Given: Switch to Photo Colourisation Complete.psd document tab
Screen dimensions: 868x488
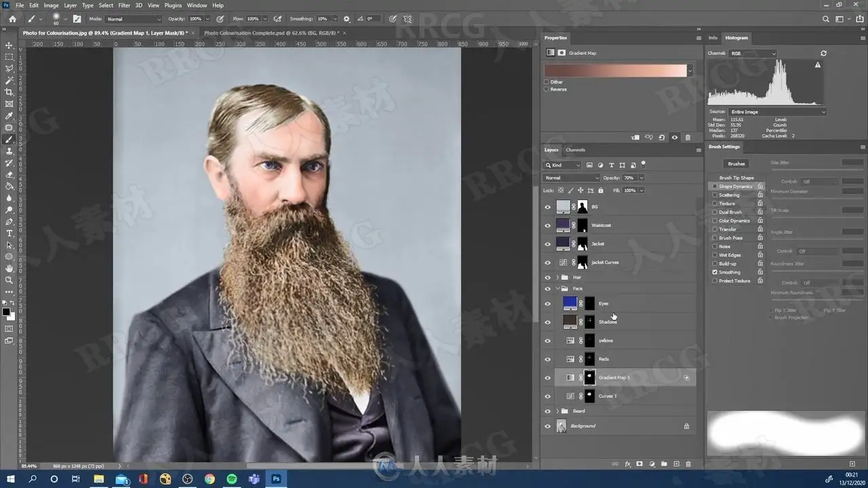Looking at the screenshot, I should 271,33.
